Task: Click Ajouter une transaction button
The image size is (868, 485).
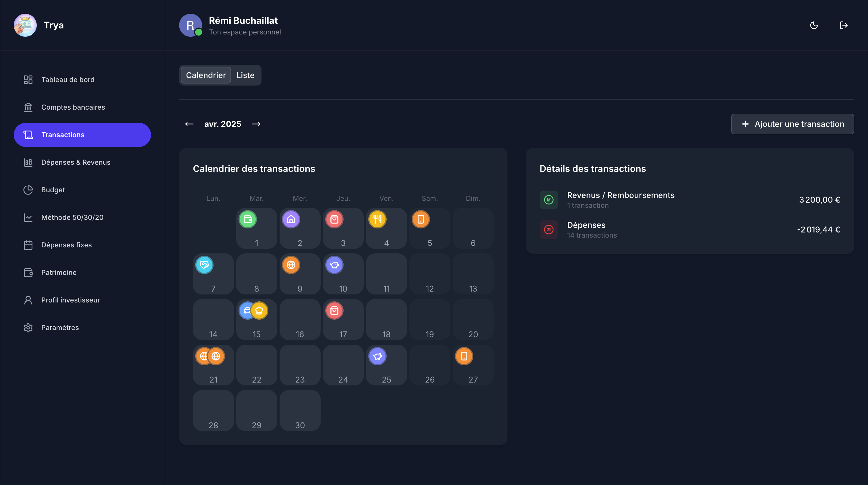Action: (x=792, y=124)
